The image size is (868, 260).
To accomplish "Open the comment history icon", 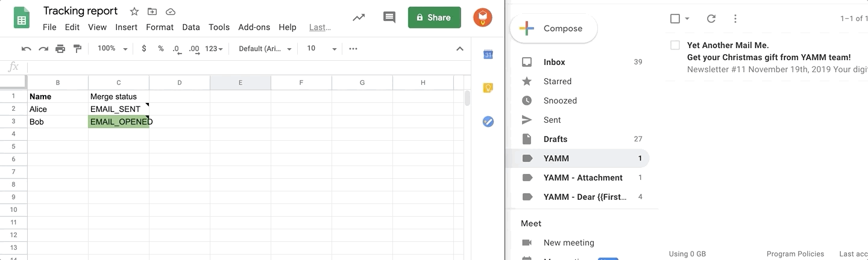I will click(x=389, y=17).
